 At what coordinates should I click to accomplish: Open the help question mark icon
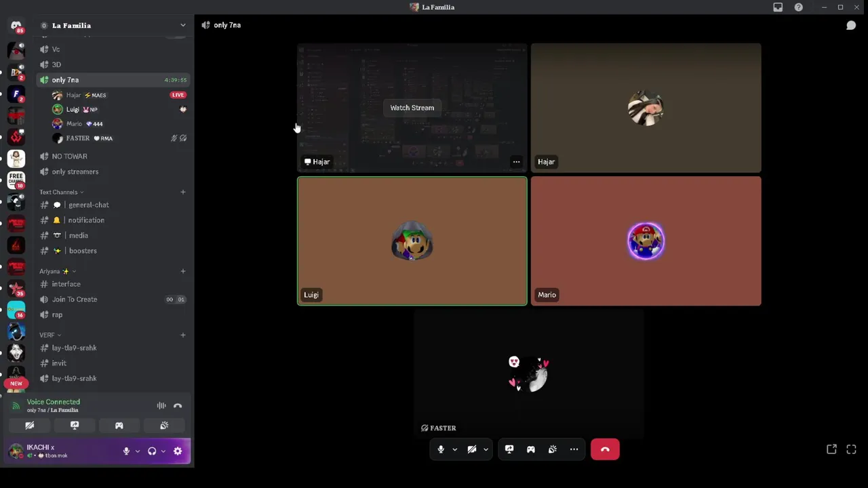coord(799,7)
